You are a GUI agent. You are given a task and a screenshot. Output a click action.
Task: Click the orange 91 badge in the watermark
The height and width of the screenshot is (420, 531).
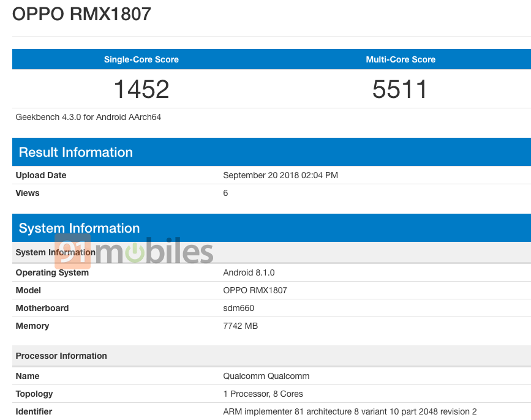pyautogui.click(x=73, y=252)
